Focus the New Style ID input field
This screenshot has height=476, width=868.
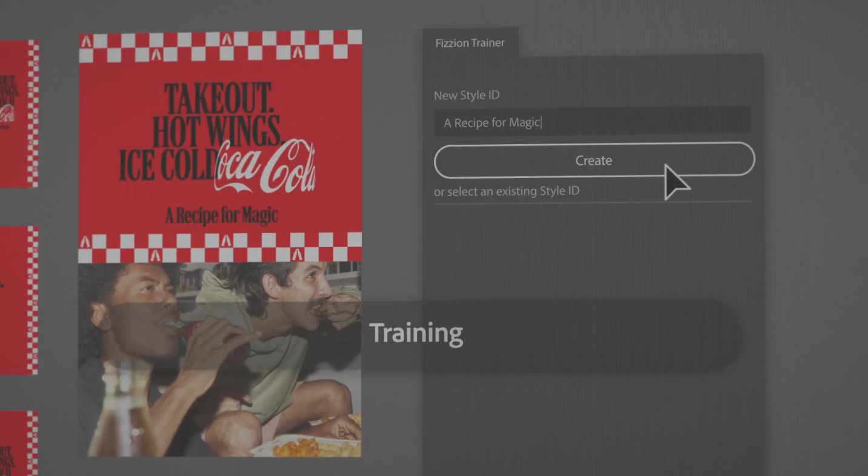coord(592,122)
